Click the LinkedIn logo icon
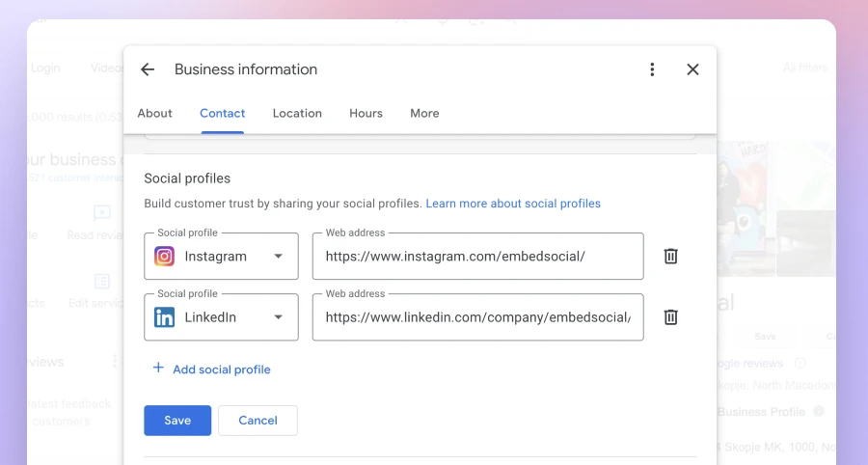The height and width of the screenshot is (465, 868). (x=164, y=317)
